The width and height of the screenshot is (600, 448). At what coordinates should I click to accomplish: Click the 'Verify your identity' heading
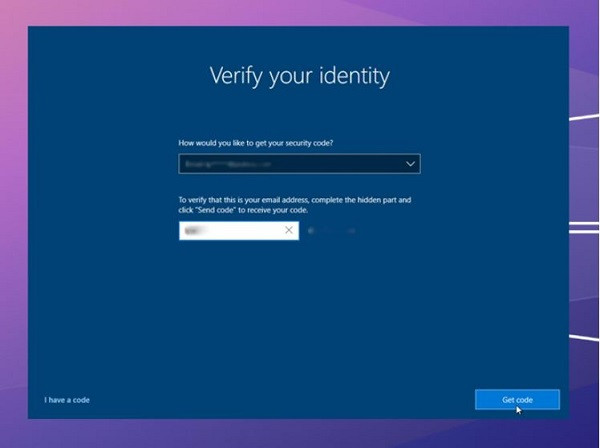point(300,76)
